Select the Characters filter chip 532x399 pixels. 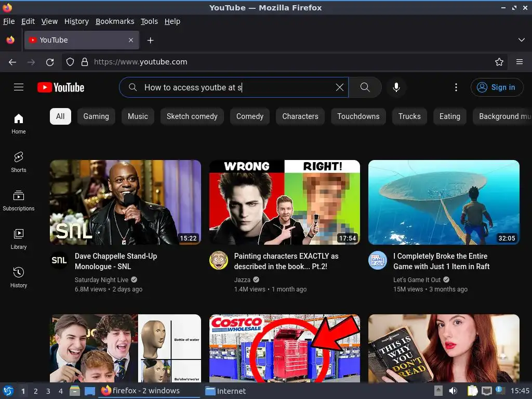[300, 116]
